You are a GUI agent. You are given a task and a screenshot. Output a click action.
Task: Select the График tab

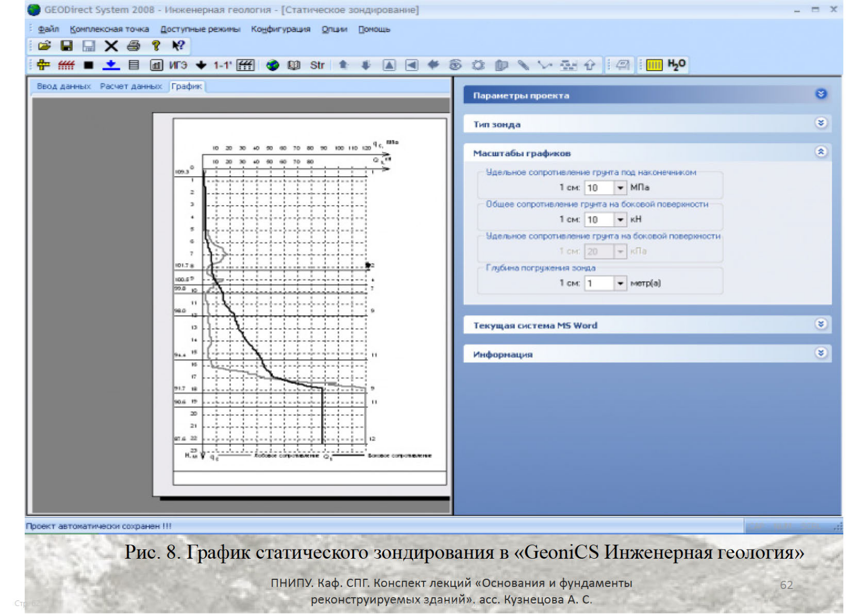point(187,86)
